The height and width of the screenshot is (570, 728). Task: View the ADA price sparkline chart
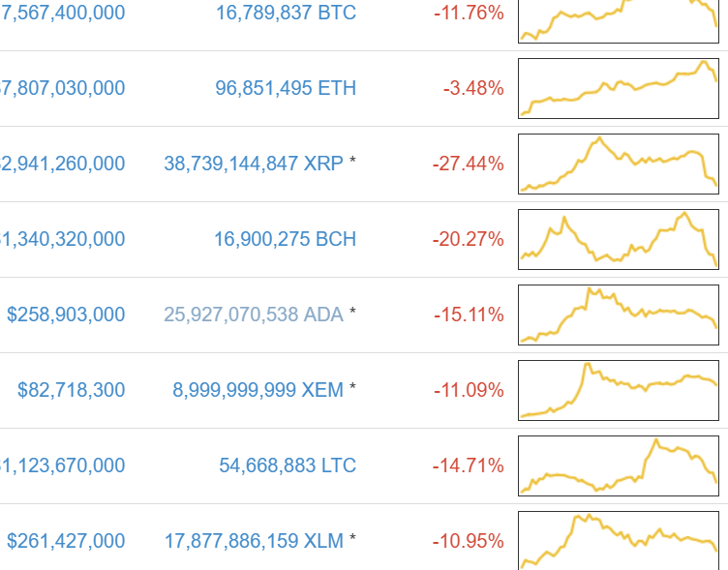pos(619,315)
